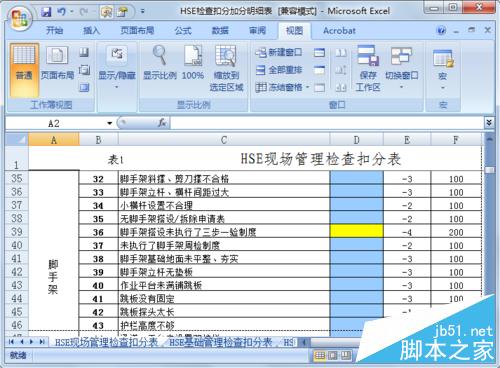Viewport: 500px width, 368px height.
Task: Click the Hide window icon
Action: 319,70
